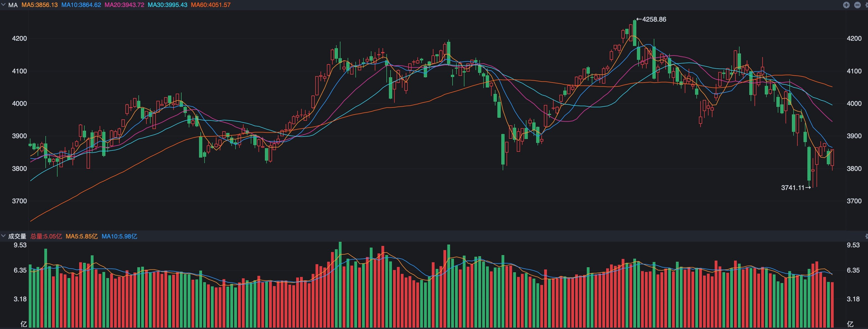The width and height of the screenshot is (868, 329).
Task: Open the 成交量 indicator name dropdown
Action: [17, 236]
